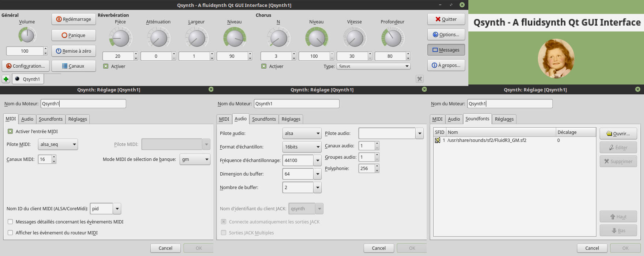Viewport: 644px width, 256px height.
Task: Select MIDI tab in the dialog showing audio settings
Action: pyautogui.click(x=224, y=119)
